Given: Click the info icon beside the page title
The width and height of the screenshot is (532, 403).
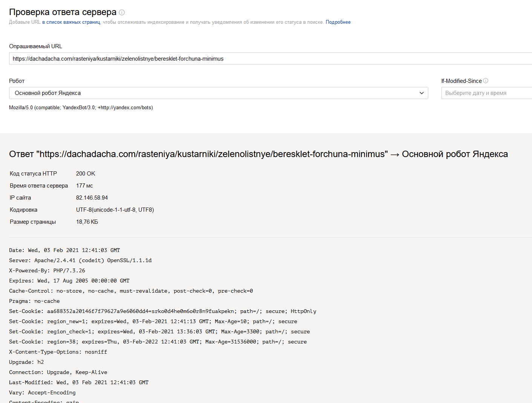Looking at the screenshot, I should (122, 12).
